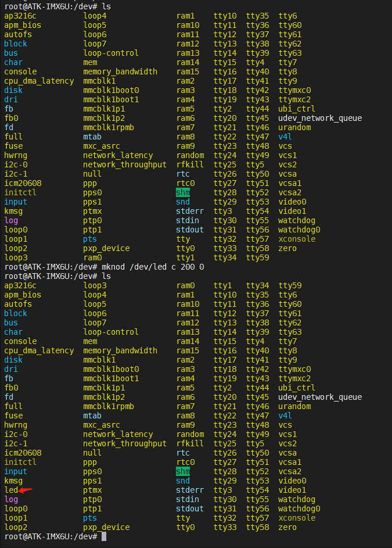Click blue 'v4l' entry in the first ls output

[x=285, y=137]
